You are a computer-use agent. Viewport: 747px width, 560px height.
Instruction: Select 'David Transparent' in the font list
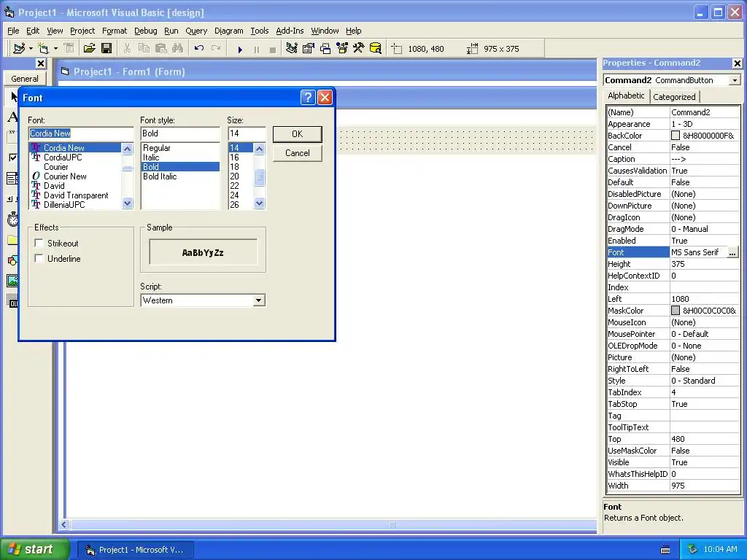(76, 195)
